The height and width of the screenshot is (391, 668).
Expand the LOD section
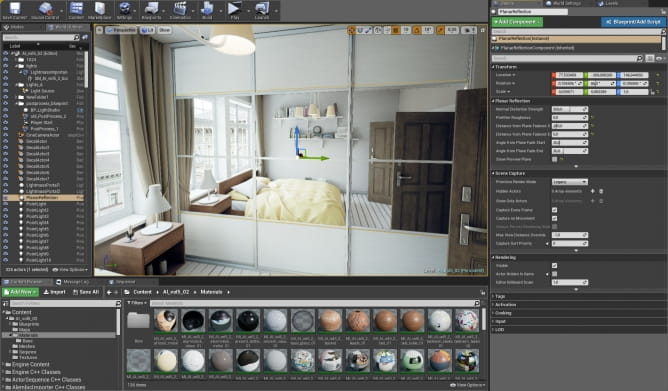coord(493,330)
